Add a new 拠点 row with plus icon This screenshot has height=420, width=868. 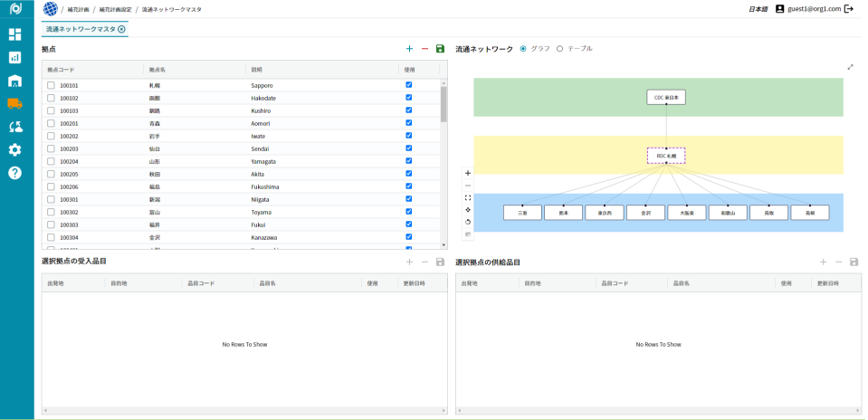pyautogui.click(x=409, y=49)
